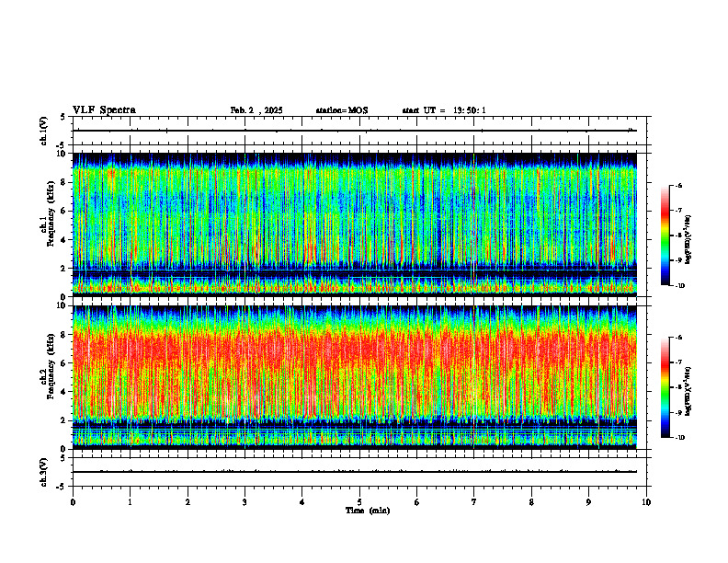Select the date text "Feb. 2 , 2025"
The height and width of the screenshot is (563, 728).
point(256,110)
